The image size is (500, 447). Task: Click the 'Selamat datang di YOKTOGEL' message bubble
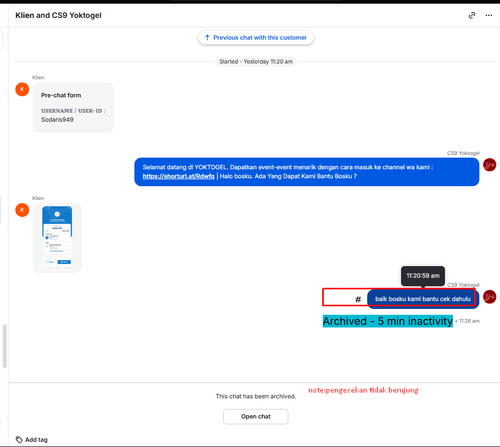click(x=307, y=172)
